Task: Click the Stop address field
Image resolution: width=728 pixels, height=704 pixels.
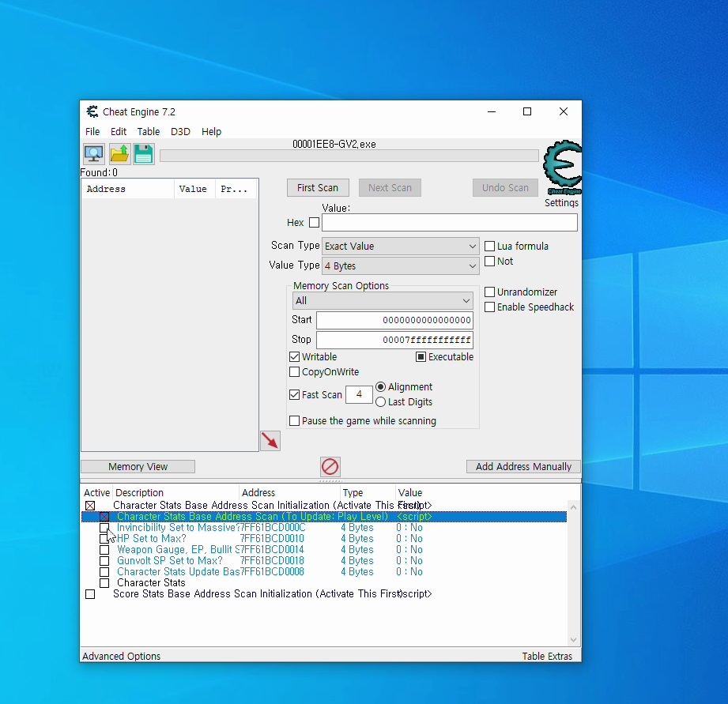Action: pyautogui.click(x=394, y=341)
